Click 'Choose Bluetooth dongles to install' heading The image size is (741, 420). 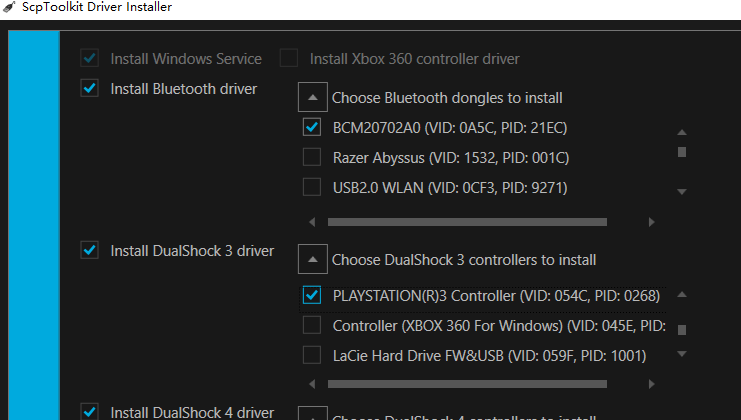click(447, 98)
